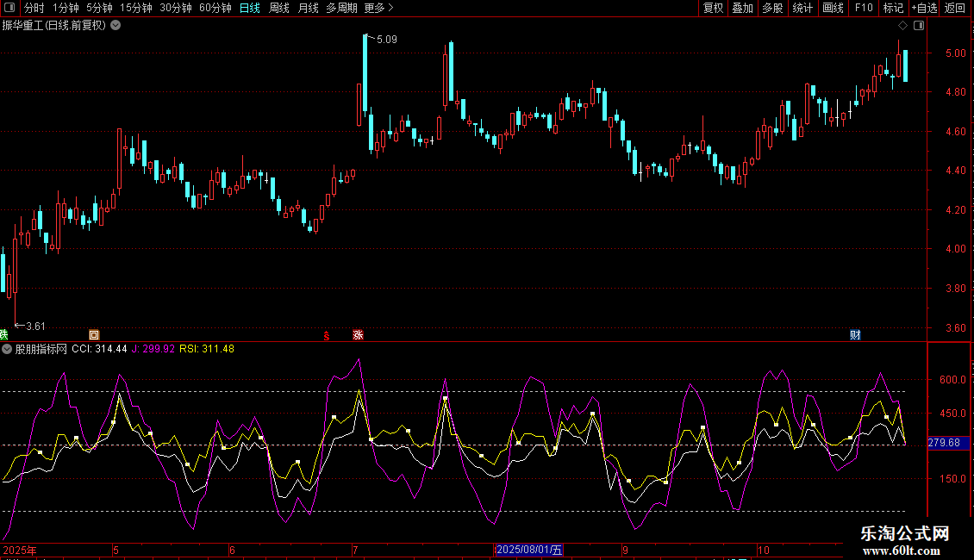This screenshot has height=560, width=974.
Task: Click the diamond marker icon above the chart
Action: tap(902, 25)
